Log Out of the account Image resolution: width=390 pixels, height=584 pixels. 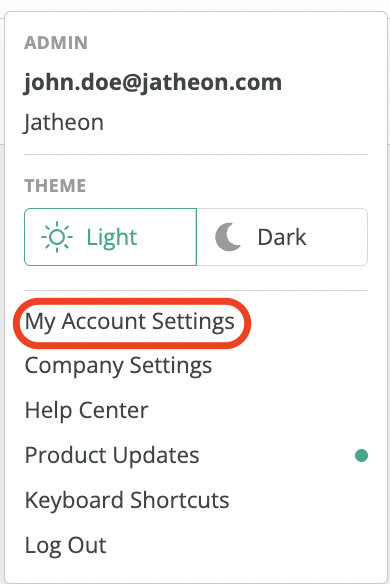(x=66, y=545)
